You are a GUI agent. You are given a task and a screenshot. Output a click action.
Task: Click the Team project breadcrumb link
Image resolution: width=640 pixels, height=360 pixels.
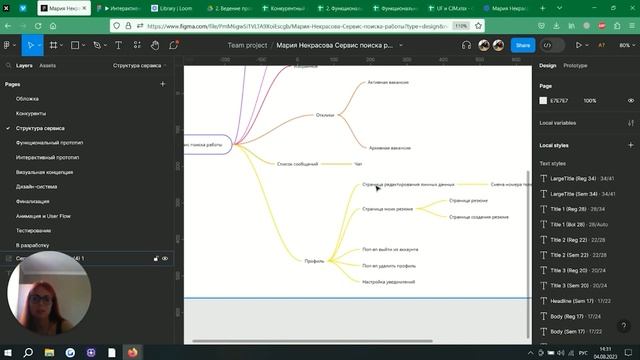pos(247,45)
